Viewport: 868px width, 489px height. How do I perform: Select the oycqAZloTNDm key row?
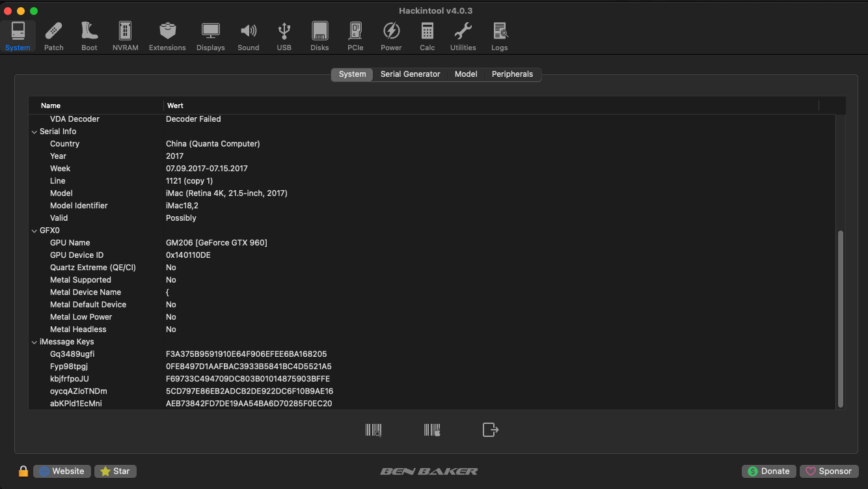(x=432, y=391)
